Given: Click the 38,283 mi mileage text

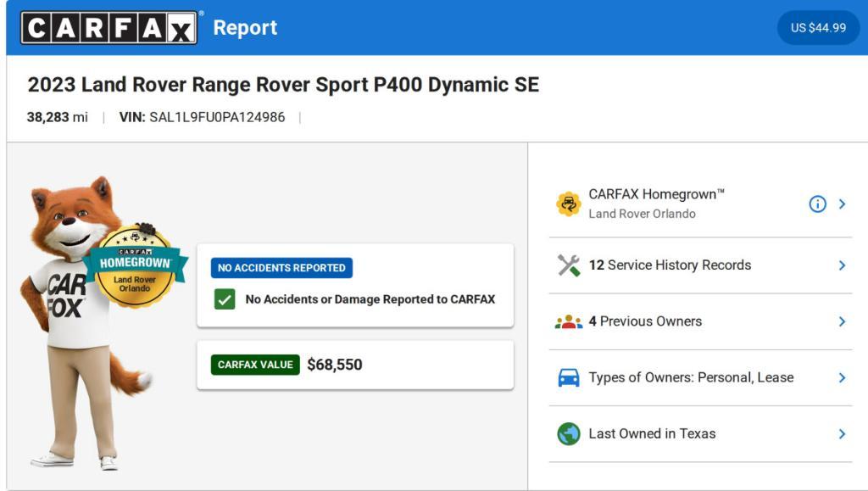Looking at the screenshot, I should click(x=58, y=117).
